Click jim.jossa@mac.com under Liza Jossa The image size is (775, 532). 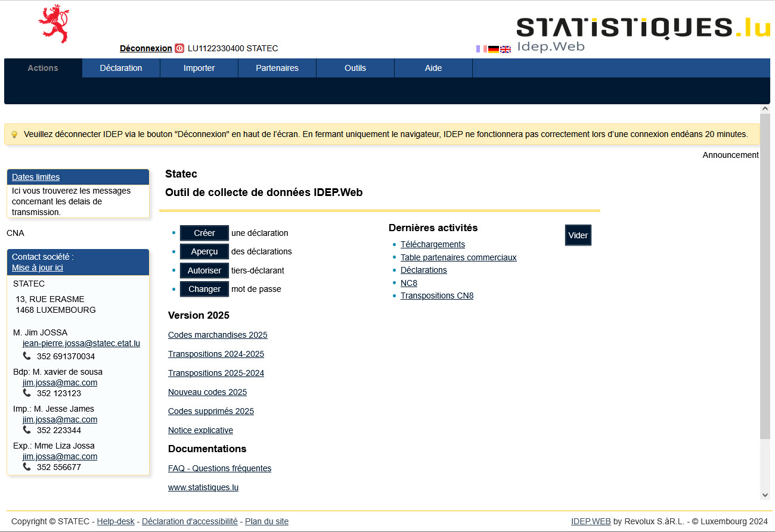(60, 456)
